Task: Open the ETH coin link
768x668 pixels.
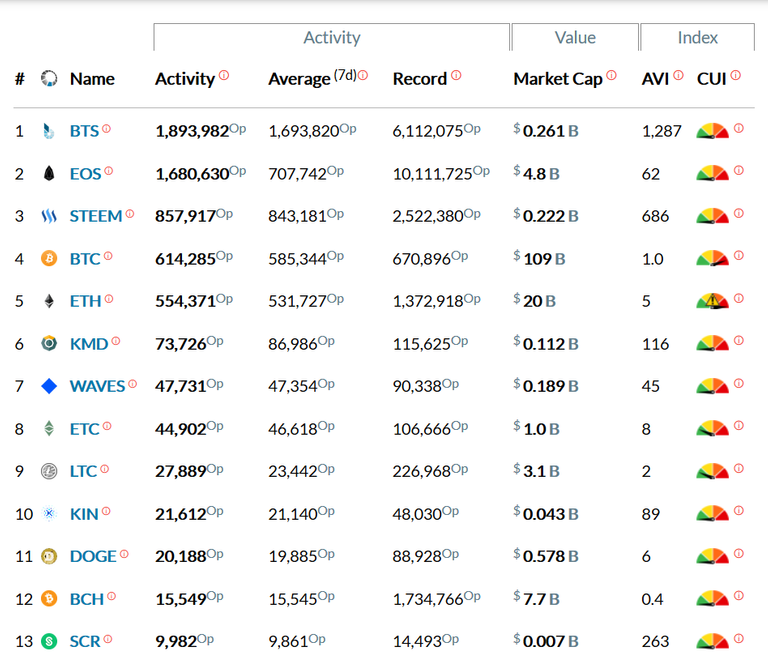Action: click(85, 301)
